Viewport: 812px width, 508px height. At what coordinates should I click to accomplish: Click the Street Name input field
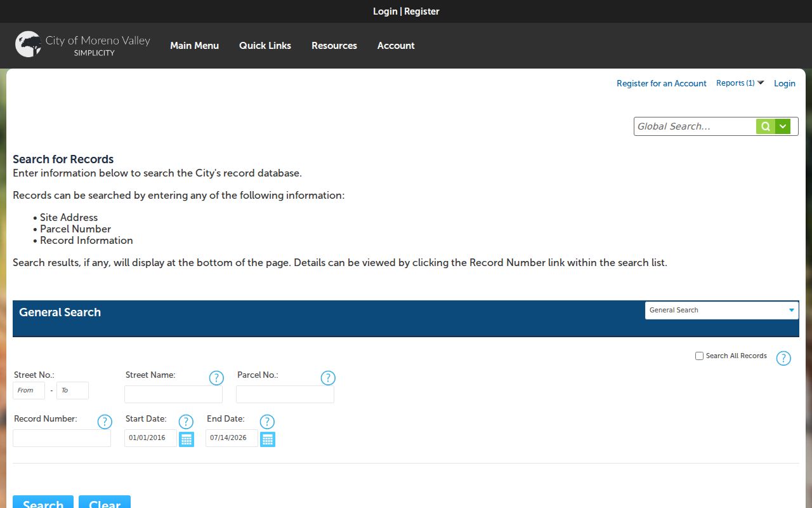tap(173, 394)
